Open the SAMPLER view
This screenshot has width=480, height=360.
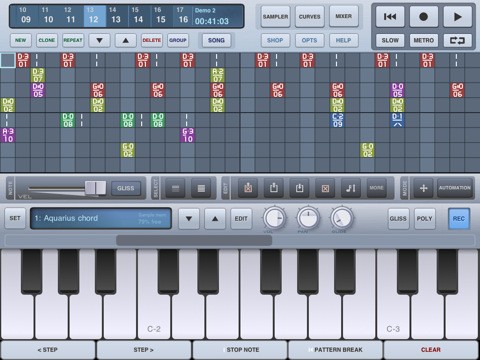tap(275, 16)
